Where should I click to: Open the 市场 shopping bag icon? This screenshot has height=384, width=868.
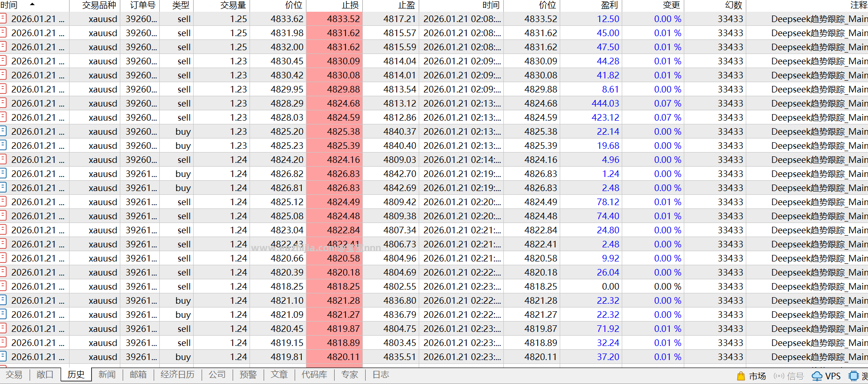[741, 376]
